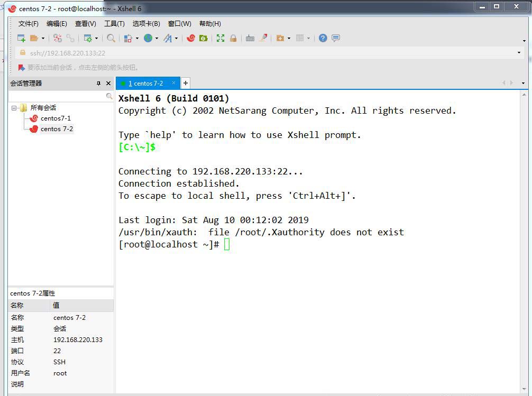Click the Find magnifier toolbar icon
The width and height of the screenshot is (532, 396).
coord(111,39)
